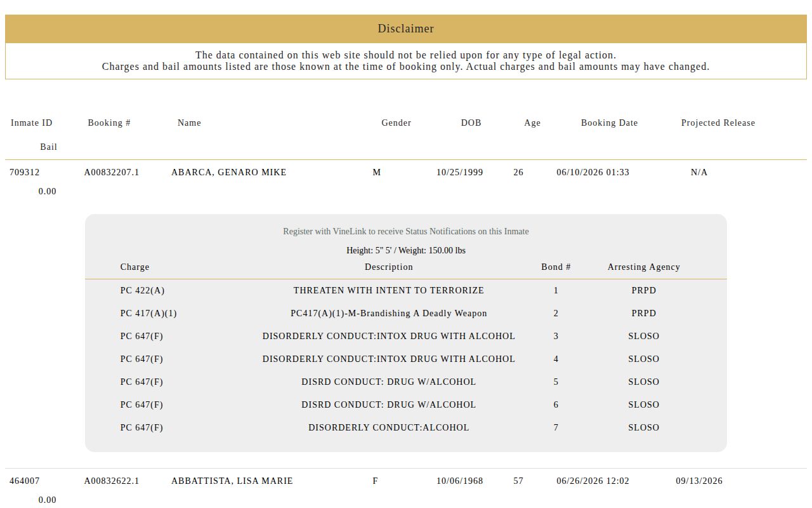This screenshot has width=812, height=508.
Task: Click date of birth 10/06/1968
Action: pyautogui.click(x=460, y=481)
